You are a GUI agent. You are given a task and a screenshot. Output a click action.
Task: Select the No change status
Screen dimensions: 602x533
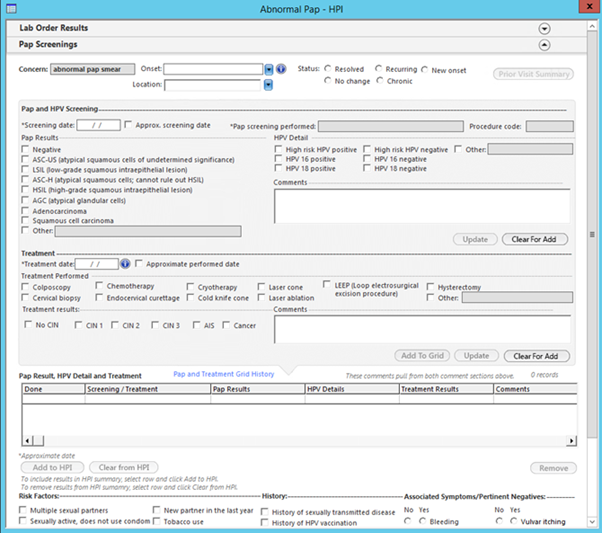[x=327, y=81]
